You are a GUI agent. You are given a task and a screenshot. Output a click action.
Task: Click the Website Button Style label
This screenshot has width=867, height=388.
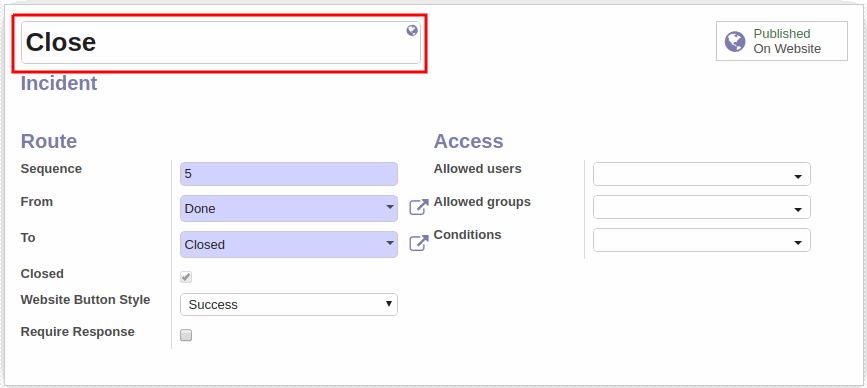85,300
